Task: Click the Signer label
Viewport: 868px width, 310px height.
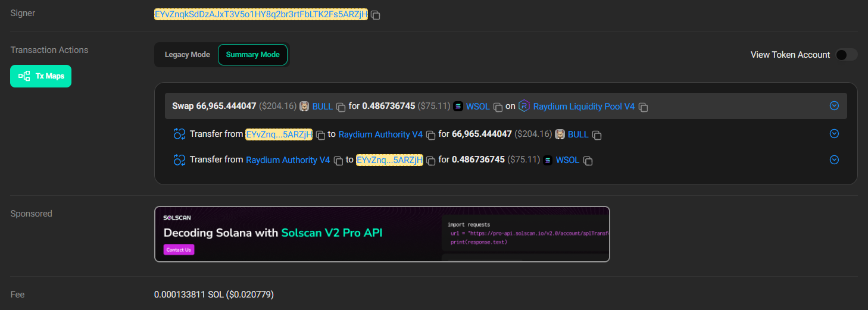Action: tap(23, 13)
